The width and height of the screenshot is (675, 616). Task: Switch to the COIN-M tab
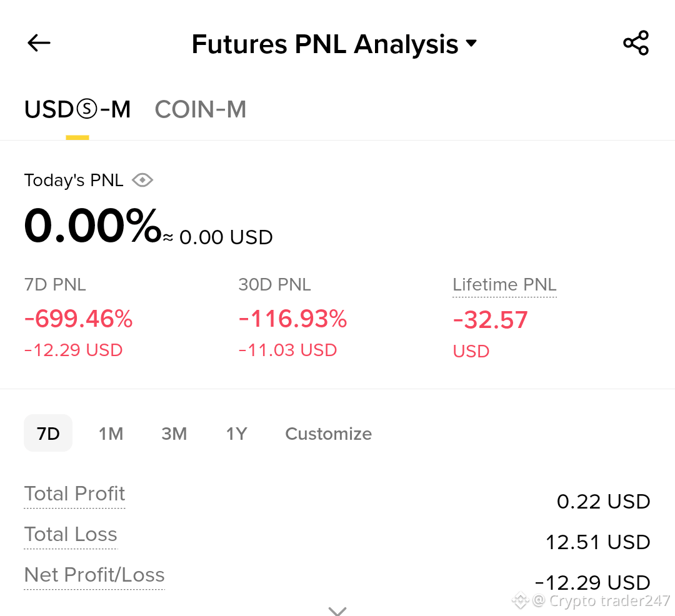pos(201,109)
